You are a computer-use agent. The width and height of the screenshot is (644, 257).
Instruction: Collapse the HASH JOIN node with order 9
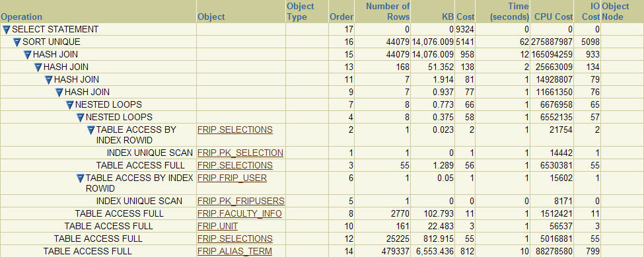(59, 92)
